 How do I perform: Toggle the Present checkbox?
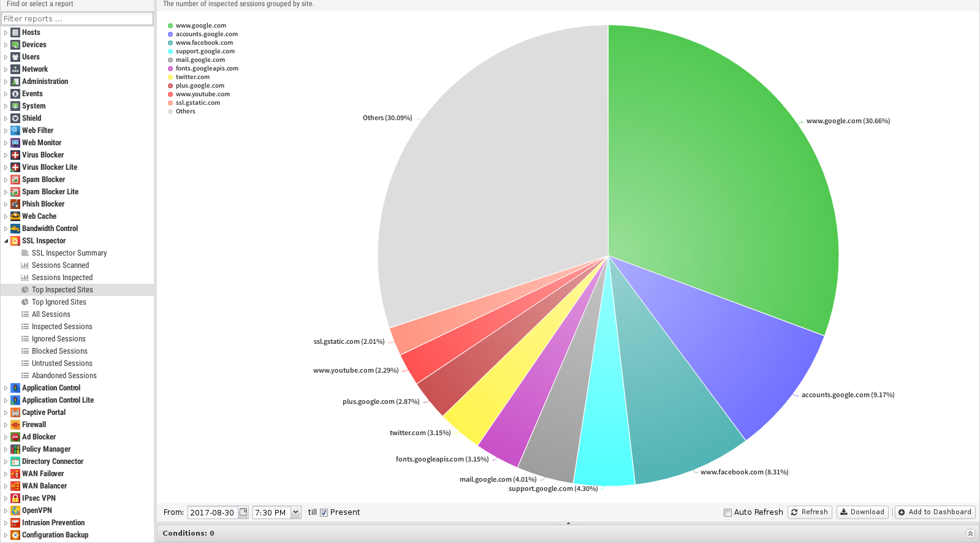[x=324, y=512]
